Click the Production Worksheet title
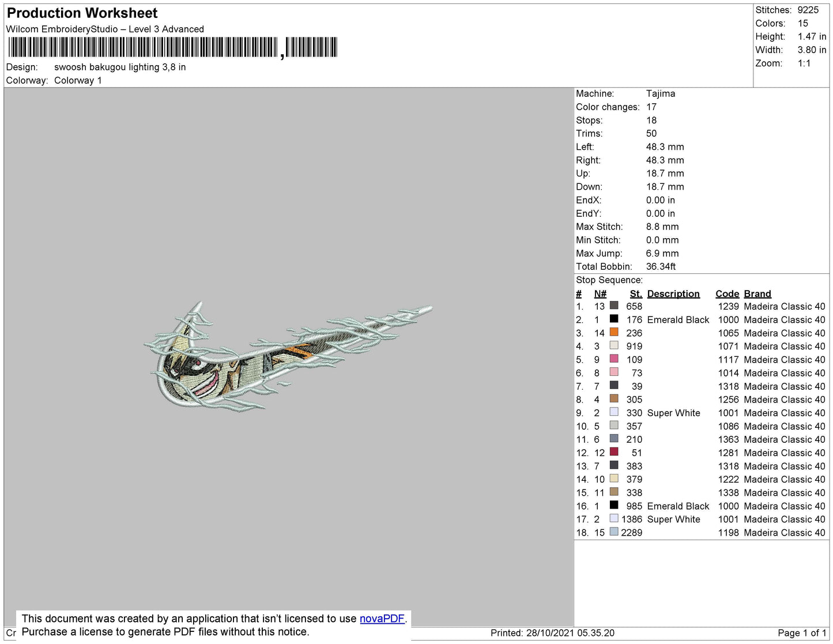Image resolution: width=833 pixels, height=644 pixels. click(82, 13)
